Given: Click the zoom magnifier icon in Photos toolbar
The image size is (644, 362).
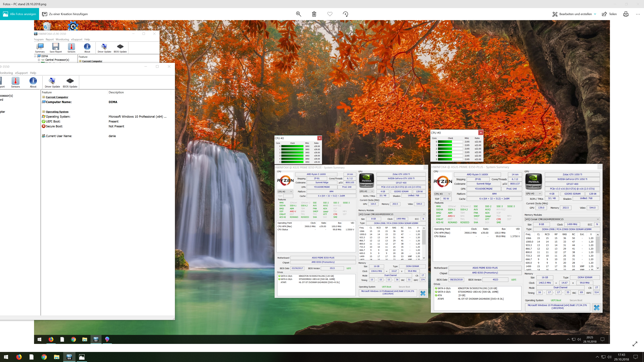Looking at the screenshot, I should [299, 14].
